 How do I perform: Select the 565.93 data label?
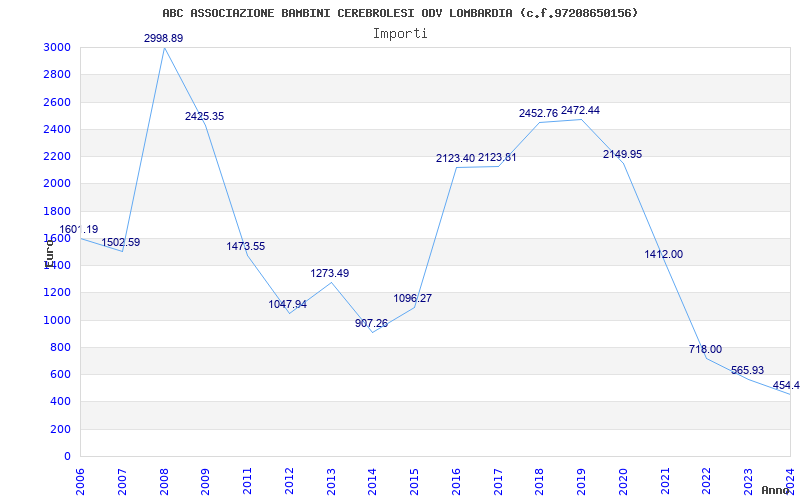(x=747, y=371)
